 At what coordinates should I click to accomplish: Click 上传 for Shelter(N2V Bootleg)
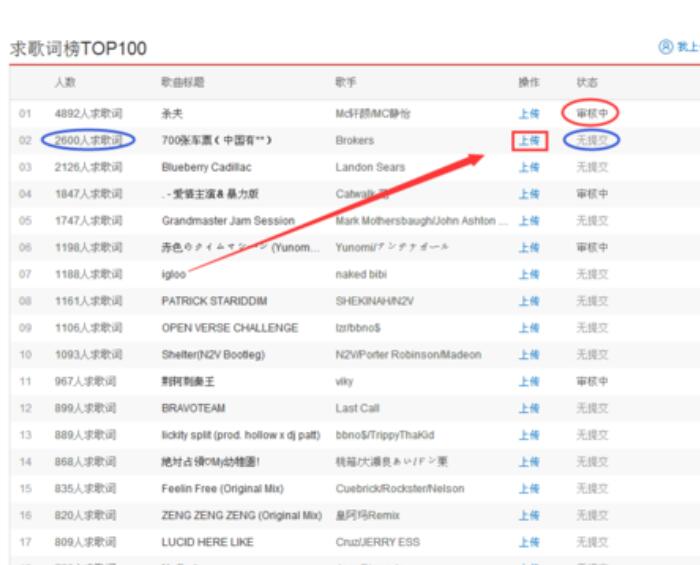[528, 355]
